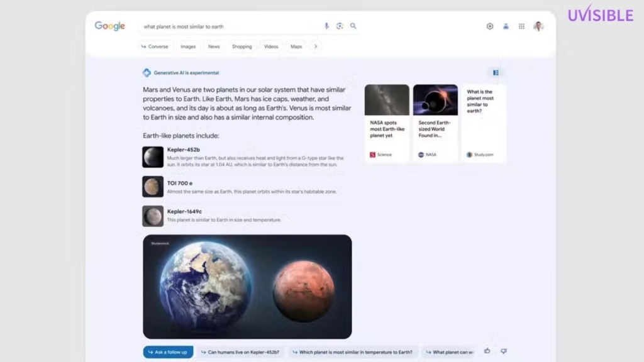Switch to Converse mode

coord(155,47)
